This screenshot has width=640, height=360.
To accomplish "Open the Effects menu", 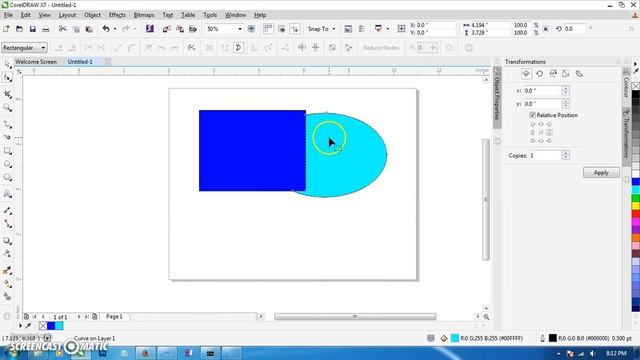I will pyautogui.click(x=117, y=15).
